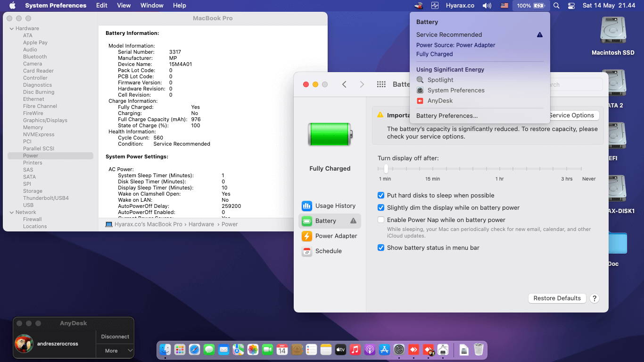Image resolution: width=644 pixels, height=362 pixels.
Task: Enable Power Nap while on battery power
Action: pyautogui.click(x=381, y=220)
